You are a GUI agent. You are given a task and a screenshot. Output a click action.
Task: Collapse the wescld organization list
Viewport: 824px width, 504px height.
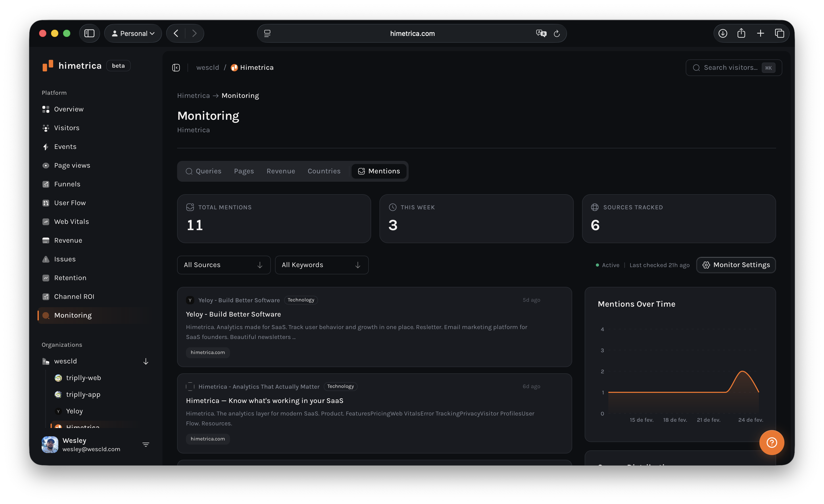click(146, 361)
